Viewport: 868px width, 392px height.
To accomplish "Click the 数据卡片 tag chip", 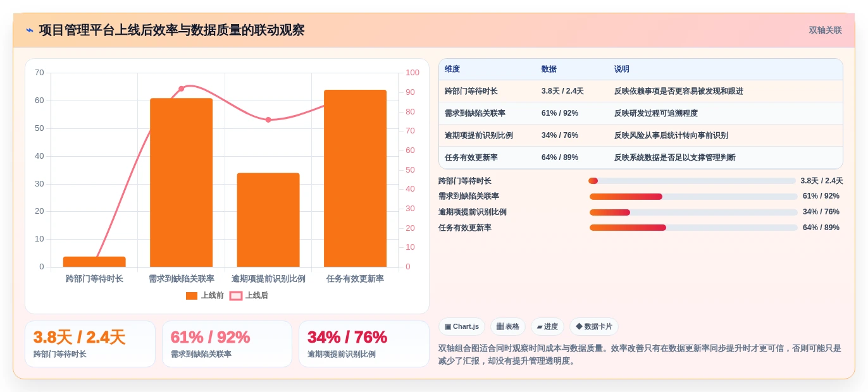I will pos(594,327).
